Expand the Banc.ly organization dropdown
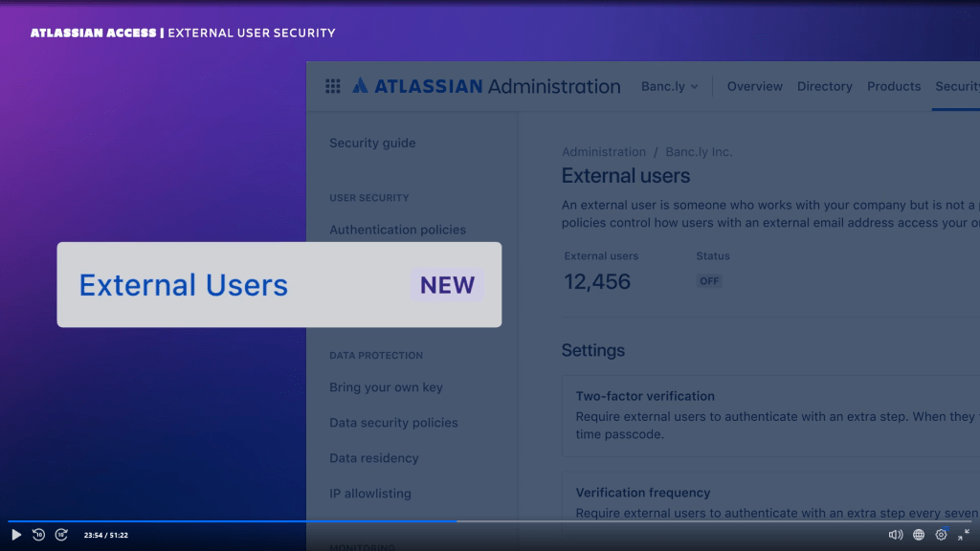980x551 pixels. (x=669, y=86)
